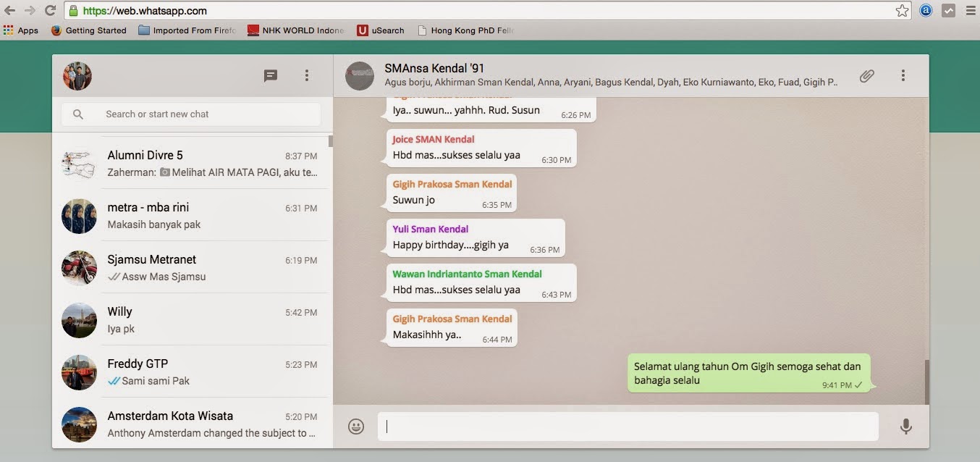Click sender name Joice SMAN Kendal

[434, 139]
